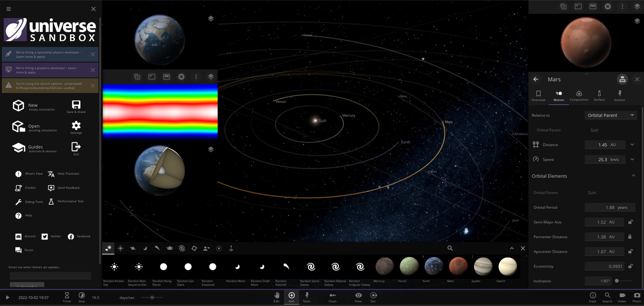Screen dimensions: 644x306
Task: Open Credits
Action: (x=26, y=188)
